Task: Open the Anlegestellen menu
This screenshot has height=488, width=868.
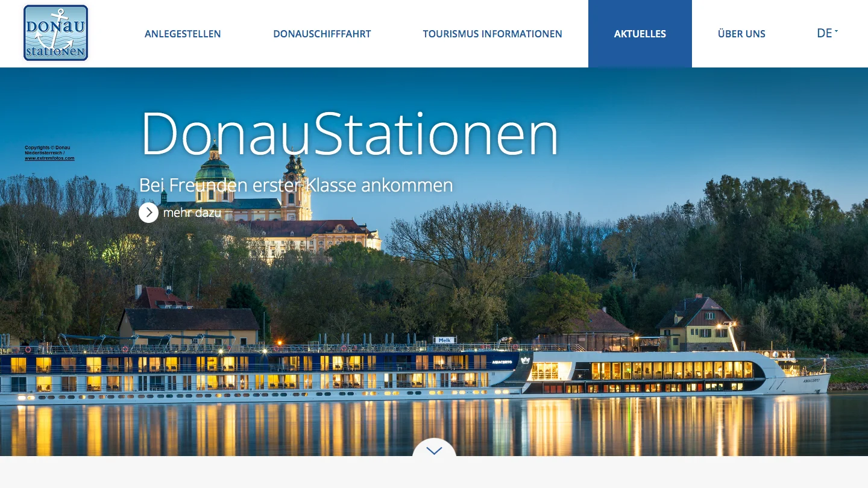Action: pyautogui.click(x=183, y=34)
